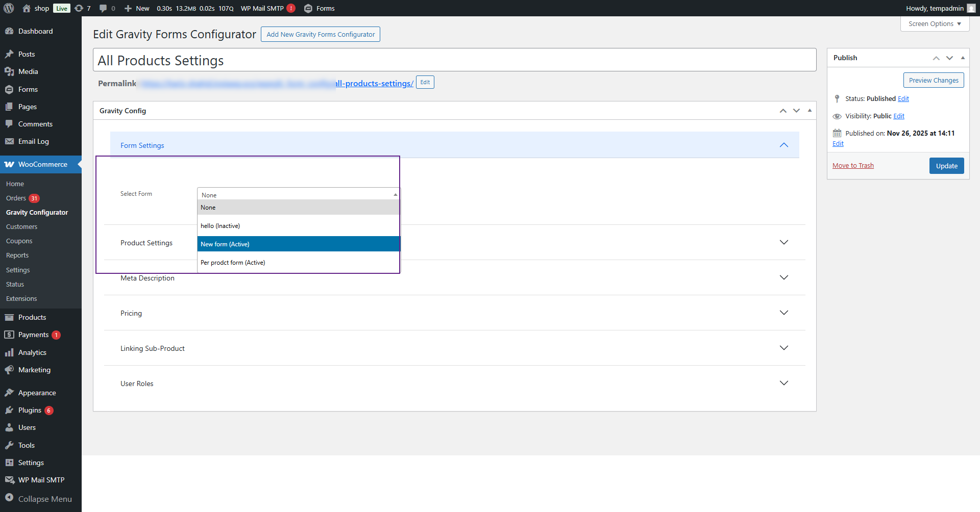Screen dimensions: 980x512
Task: Expand the Linking Sub-Product section
Action: (x=784, y=348)
